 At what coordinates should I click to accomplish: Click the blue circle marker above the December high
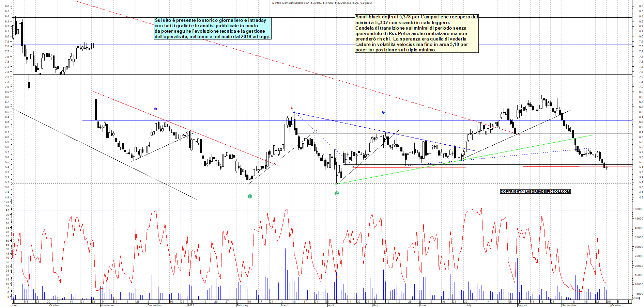pos(156,109)
